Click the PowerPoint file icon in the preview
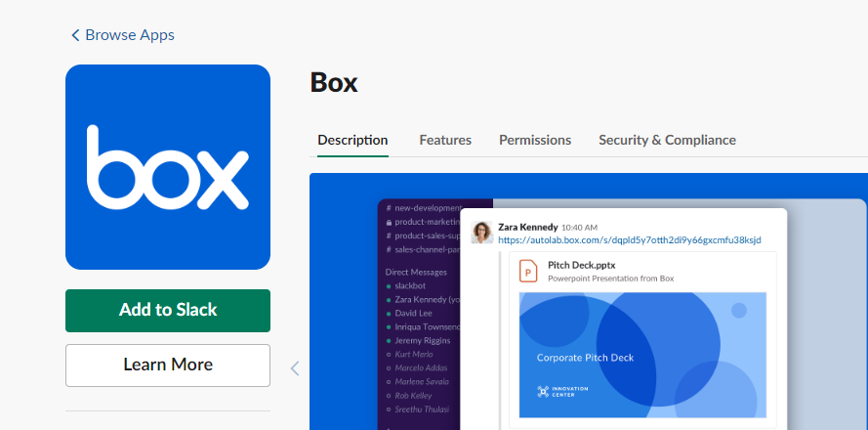The image size is (868, 430). point(528,272)
